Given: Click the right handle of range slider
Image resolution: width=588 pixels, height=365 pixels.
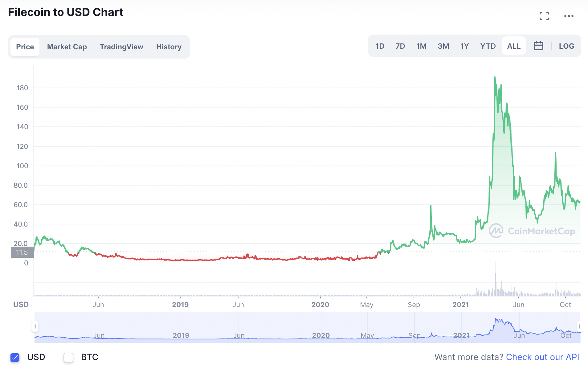Looking at the screenshot, I should click(580, 326).
